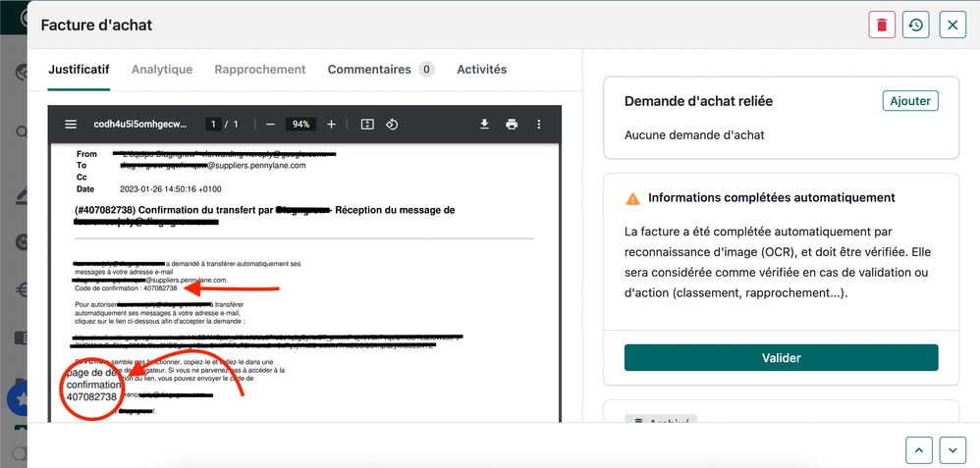Screen dimensions: 980x468
Task: Rotate the PDF document counterclockwise
Action: [x=392, y=125]
